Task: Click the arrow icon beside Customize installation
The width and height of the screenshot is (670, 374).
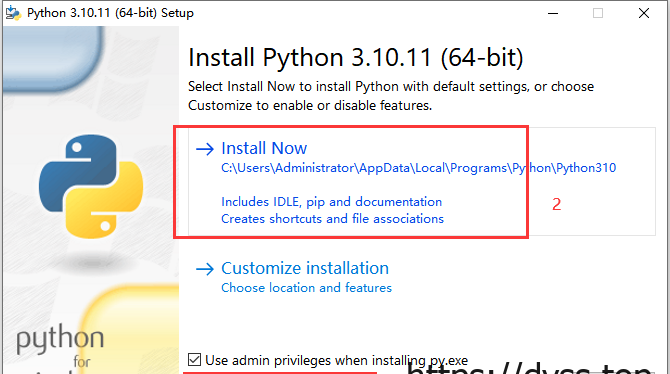Action: click(x=205, y=269)
